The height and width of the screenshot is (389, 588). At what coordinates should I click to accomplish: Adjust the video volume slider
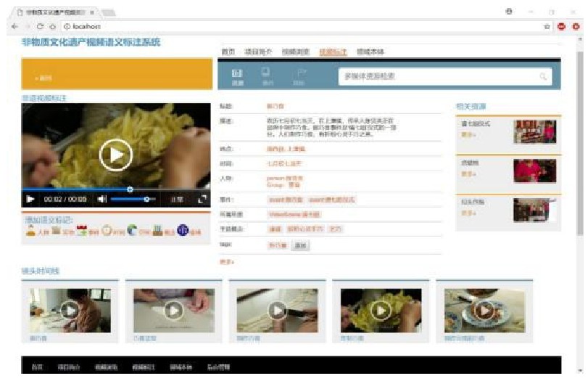(x=133, y=199)
